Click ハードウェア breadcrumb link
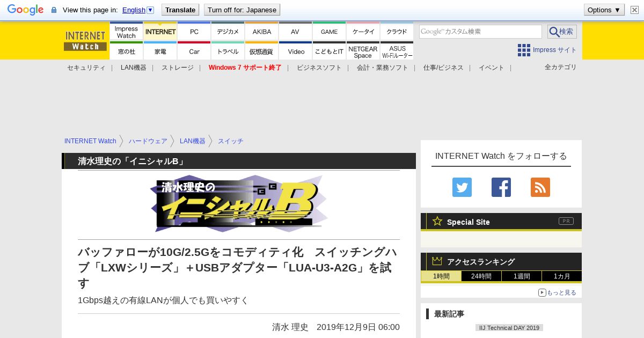 pyautogui.click(x=148, y=141)
